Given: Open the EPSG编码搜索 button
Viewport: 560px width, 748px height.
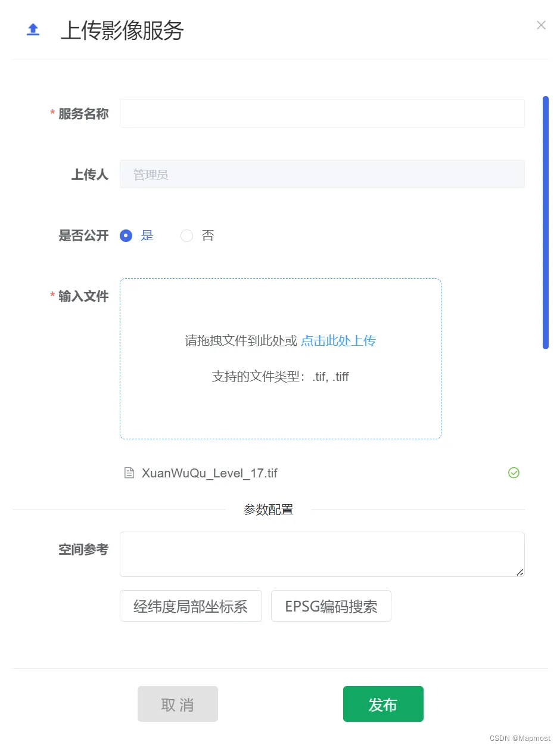Looking at the screenshot, I should tap(331, 606).
